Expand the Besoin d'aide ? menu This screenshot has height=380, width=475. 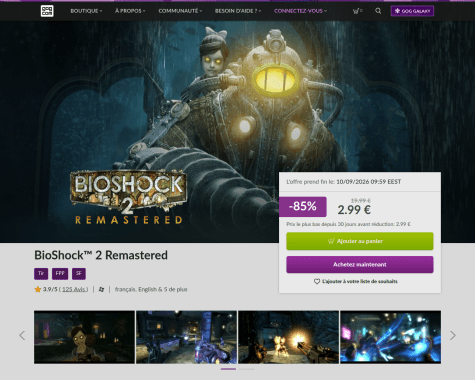coord(238,11)
